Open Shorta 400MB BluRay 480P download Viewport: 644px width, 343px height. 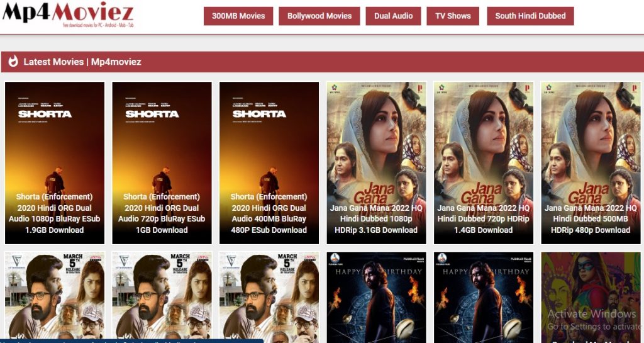click(x=269, y=162)
